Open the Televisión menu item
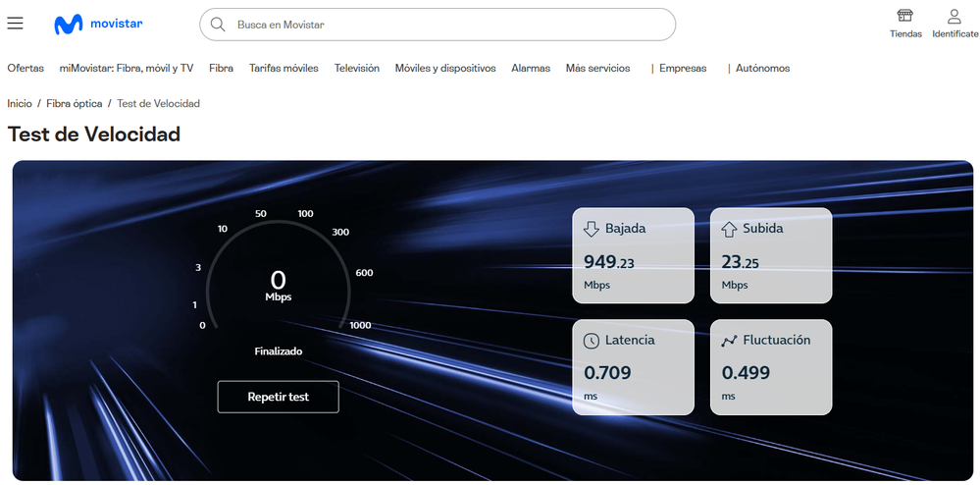The image size is (980, 485). 356,69
